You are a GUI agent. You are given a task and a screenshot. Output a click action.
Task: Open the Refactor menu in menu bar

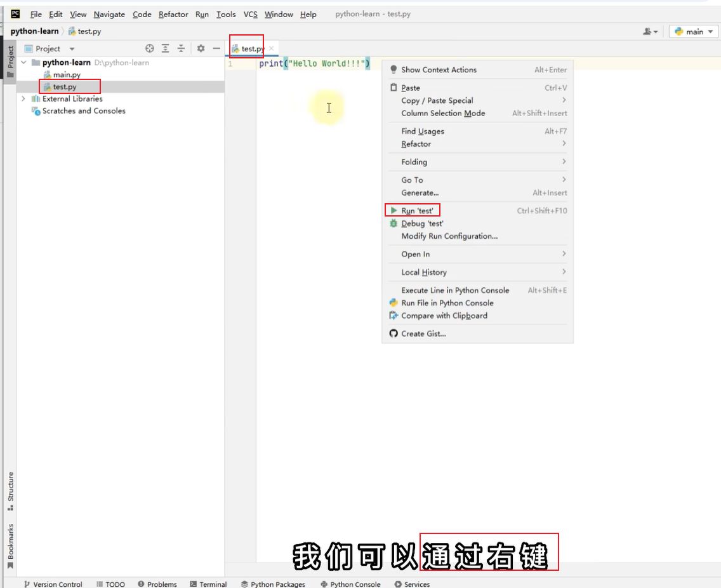point(173,15)
